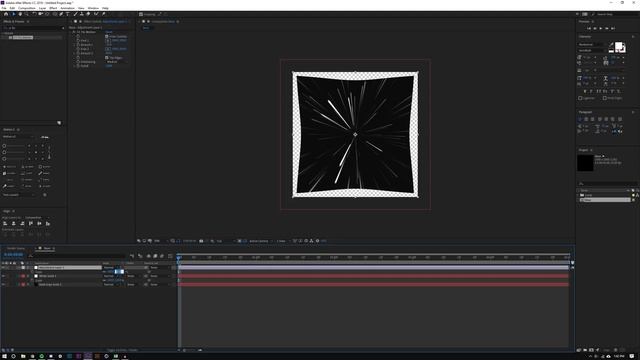Open the Composition menu

(27, 8)
